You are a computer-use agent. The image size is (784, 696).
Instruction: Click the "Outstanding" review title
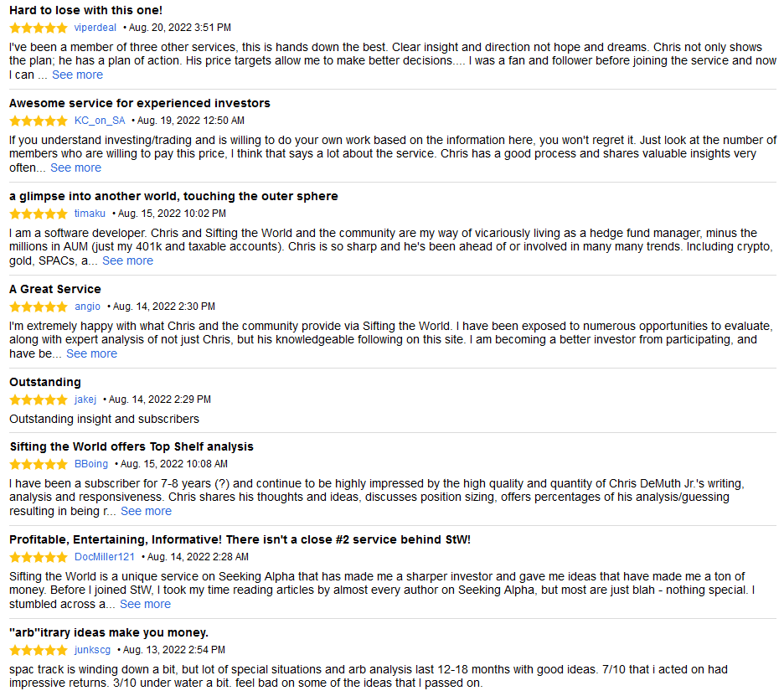(x=45, y=382)
